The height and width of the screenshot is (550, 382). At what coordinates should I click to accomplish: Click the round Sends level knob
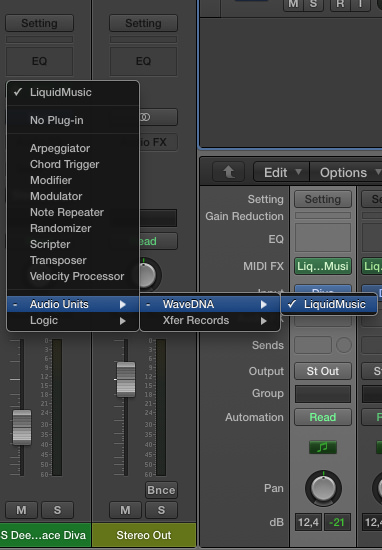(x=344, y=345)
